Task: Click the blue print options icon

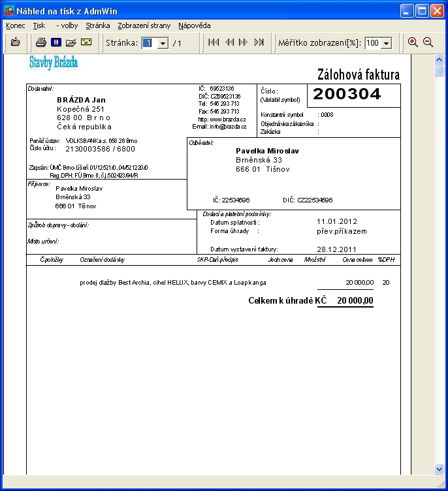Action: point(56,42)
